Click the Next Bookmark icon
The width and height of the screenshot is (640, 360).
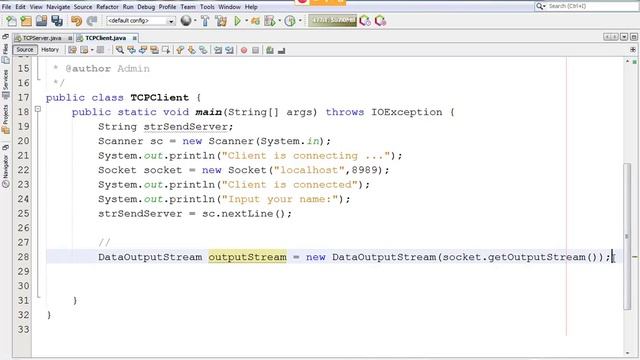[191, 50]
